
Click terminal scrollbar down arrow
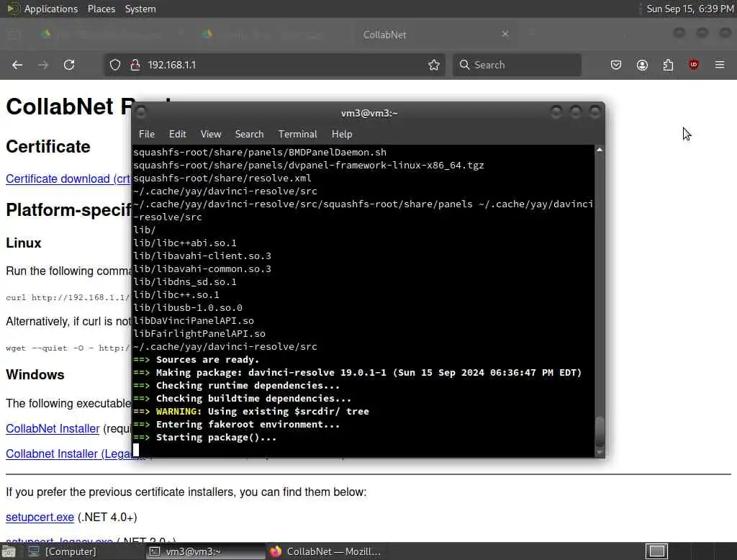click(600, 452)
